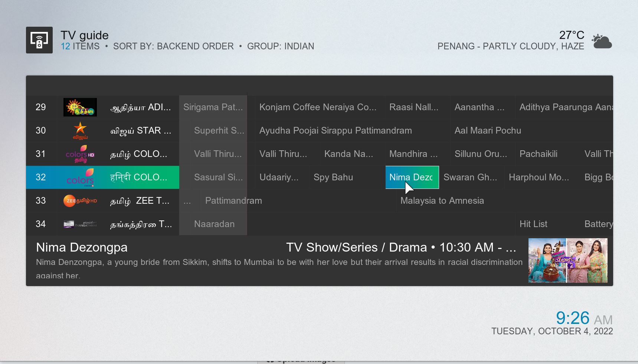The image size is (638, 364).
Task: Select Pattimandram on Zee Tamil
Action: click(x=233, y=201)
